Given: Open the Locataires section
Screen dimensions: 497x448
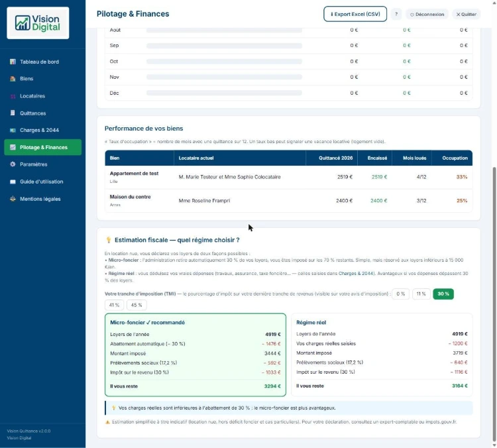Looking at the screenshot, I should [x=43, y=95].
